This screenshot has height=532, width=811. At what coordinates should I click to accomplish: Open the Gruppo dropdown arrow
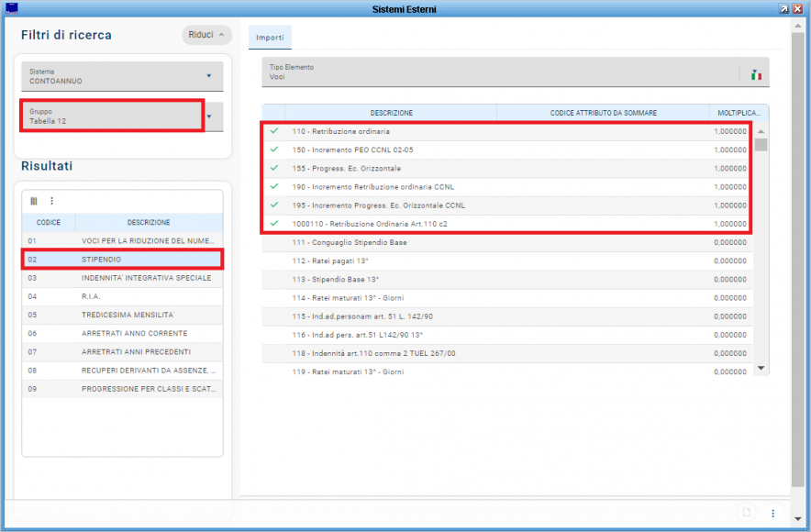(209, 116)
